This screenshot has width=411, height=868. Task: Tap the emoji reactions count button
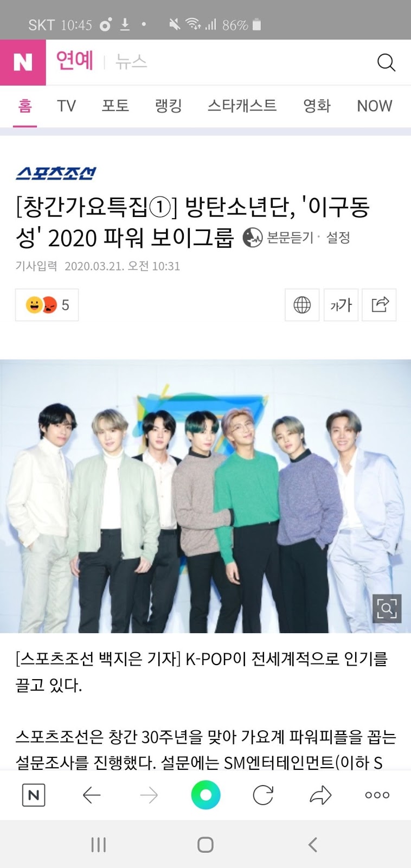point(47,305)
